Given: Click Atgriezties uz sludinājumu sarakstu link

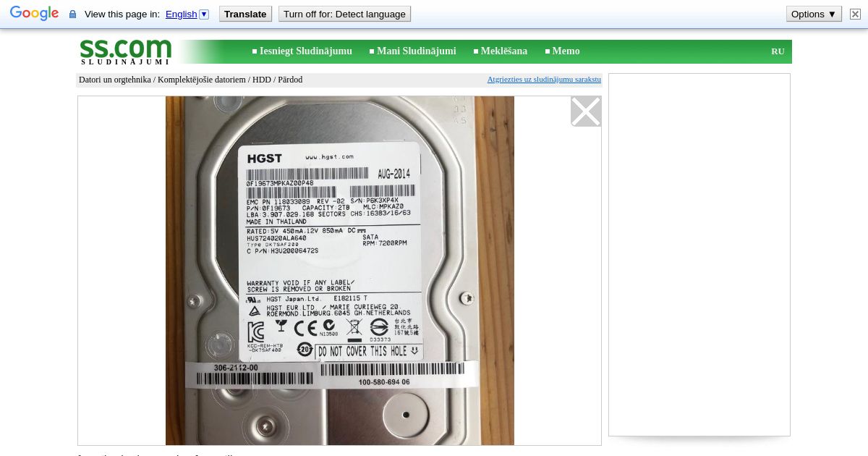Looking at the screenshot, I should coord(544,80).
